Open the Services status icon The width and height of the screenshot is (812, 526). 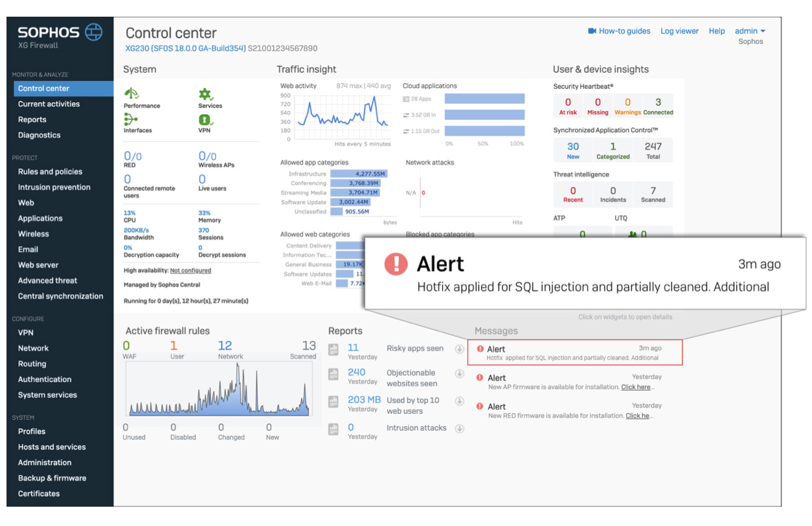point(206,95)
